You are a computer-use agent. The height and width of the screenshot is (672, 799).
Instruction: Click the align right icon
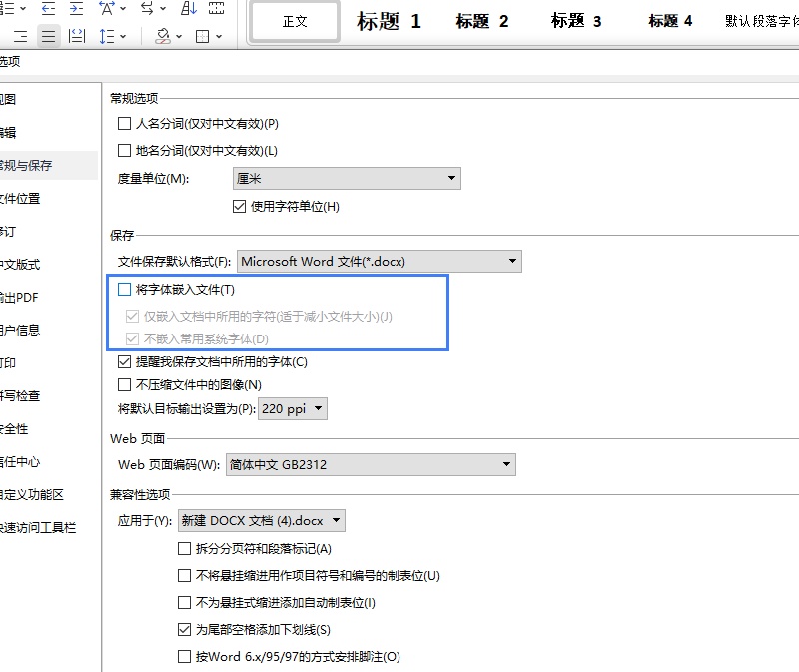pyautogui.click(x=21, y=36)
